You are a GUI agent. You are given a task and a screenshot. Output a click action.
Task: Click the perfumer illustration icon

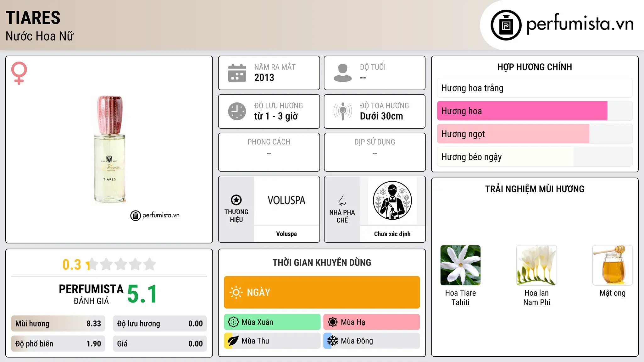tap(392, 200)
